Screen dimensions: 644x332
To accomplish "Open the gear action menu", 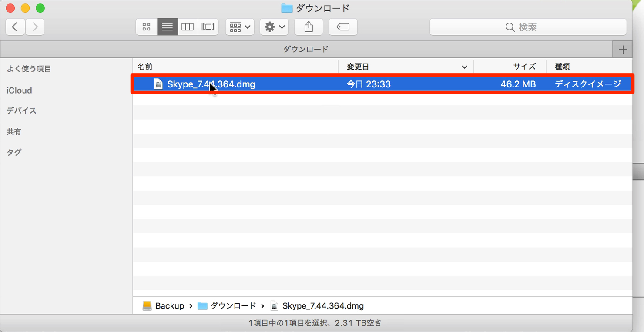I will click(274, 27).
